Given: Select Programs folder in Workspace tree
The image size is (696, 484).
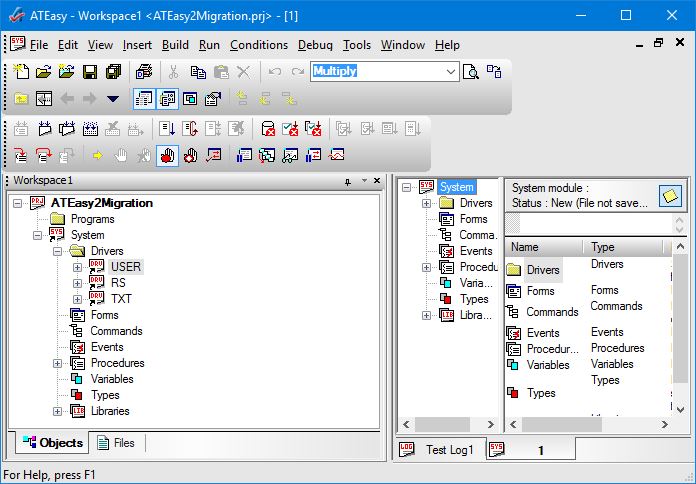Looking at the screenshot, I should coord(82,219).
